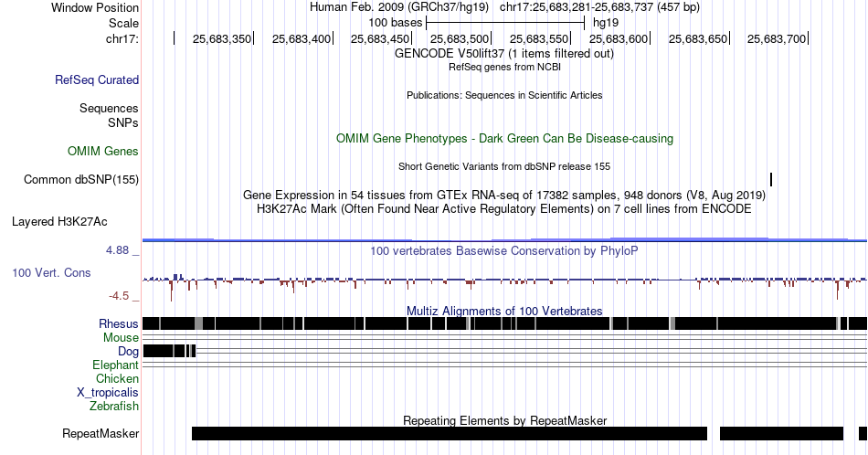The image size is (868, 455).
Task: Click the 100 bases scale bar
Action: (x=505, y=23)
